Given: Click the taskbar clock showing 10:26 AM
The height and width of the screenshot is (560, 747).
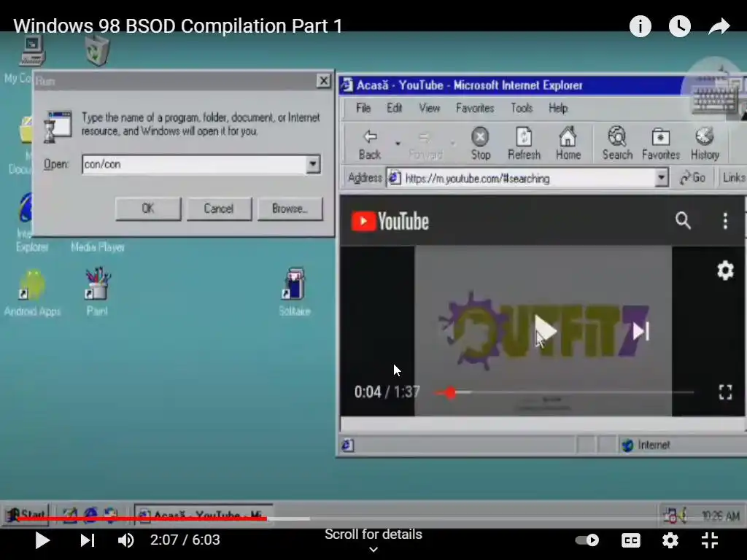Looking at the screenshot, I should click(x=720, y=516).
